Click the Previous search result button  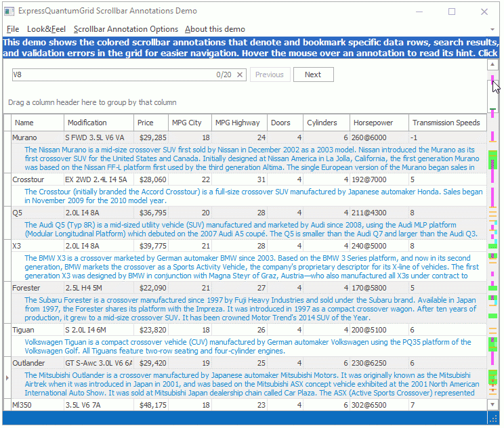270,74
